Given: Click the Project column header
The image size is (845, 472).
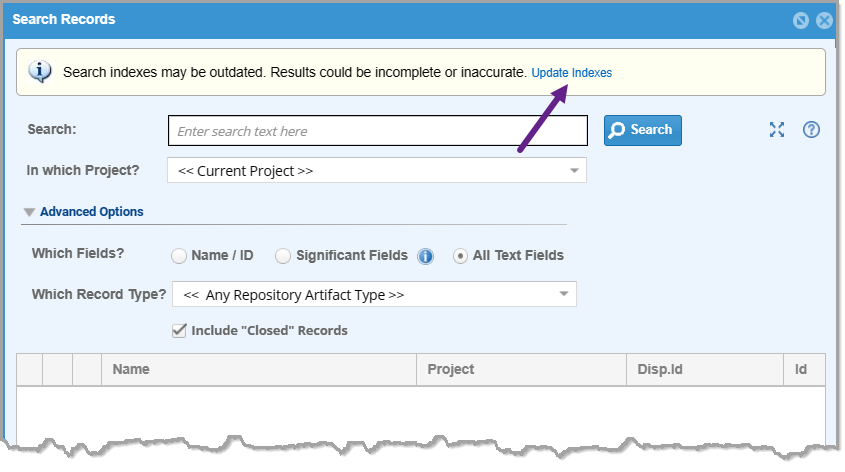Looking at the screenshot, I should [521, 370].
